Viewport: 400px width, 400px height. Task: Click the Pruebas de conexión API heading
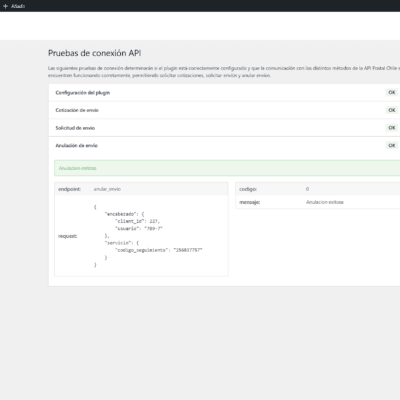pos(94,53)
